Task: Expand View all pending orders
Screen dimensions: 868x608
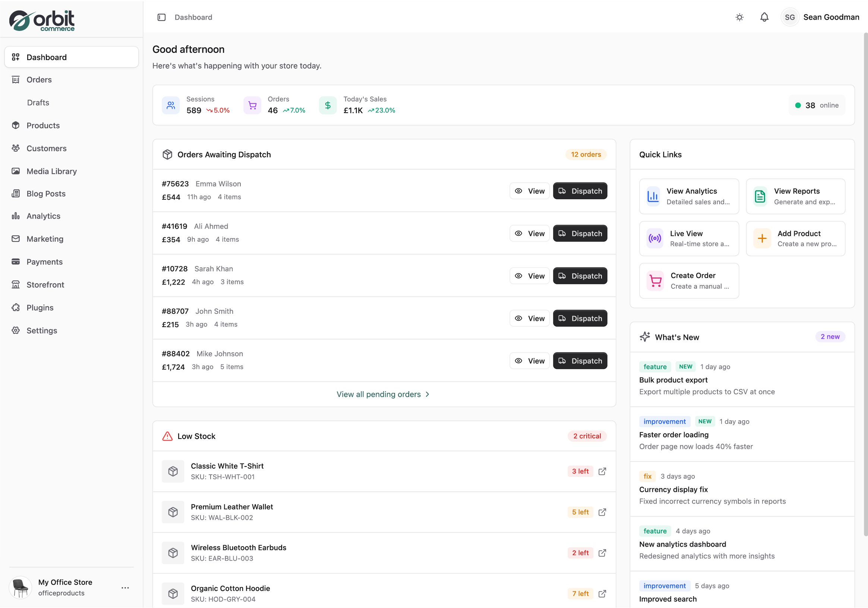Action: pyautogui.click(x=383, y=394)
